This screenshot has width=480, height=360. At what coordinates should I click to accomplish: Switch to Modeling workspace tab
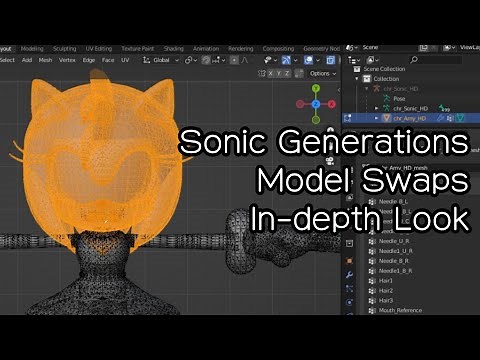click(32, 49)
